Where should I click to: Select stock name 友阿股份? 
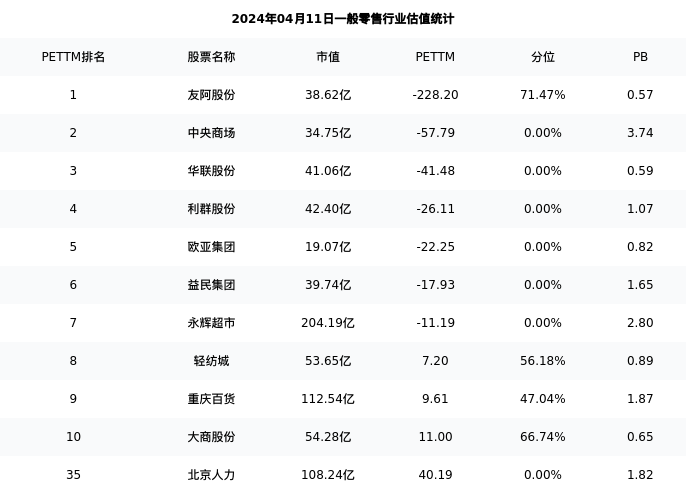tap(211, 95)
